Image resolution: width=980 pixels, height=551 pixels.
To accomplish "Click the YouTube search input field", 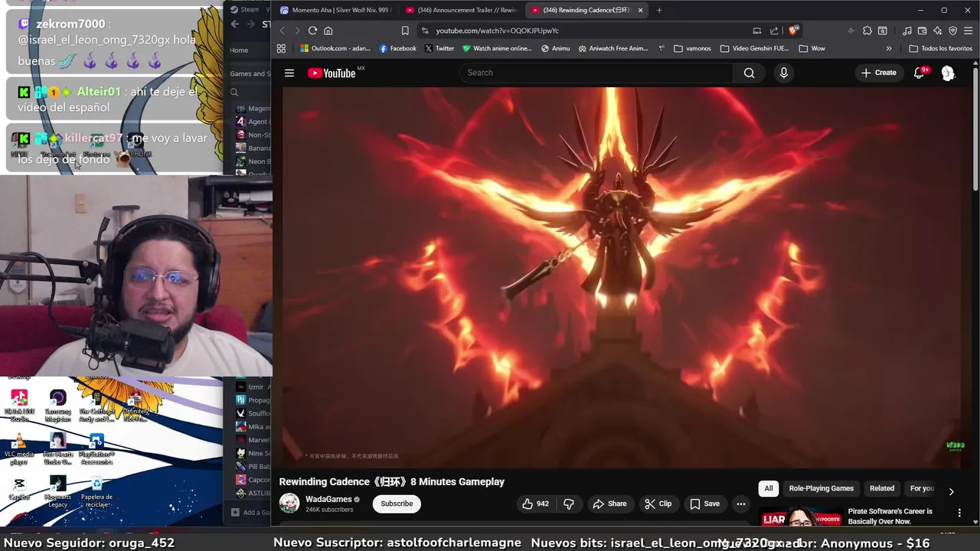I will 596,73.
